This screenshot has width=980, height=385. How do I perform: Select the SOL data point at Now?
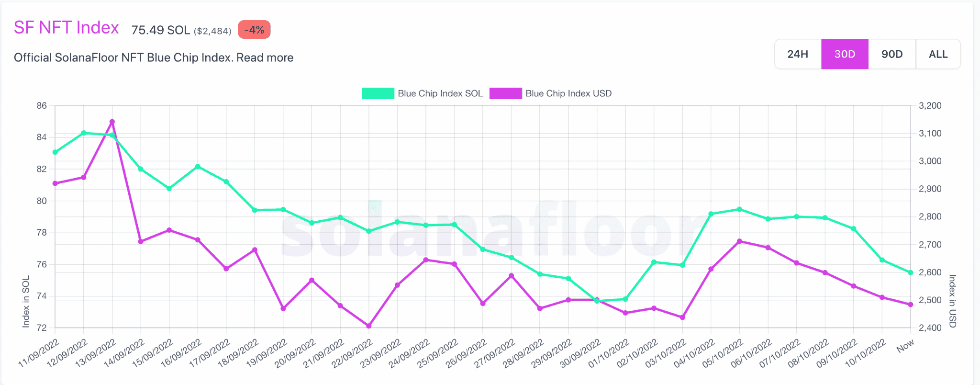tap(910, 272)
